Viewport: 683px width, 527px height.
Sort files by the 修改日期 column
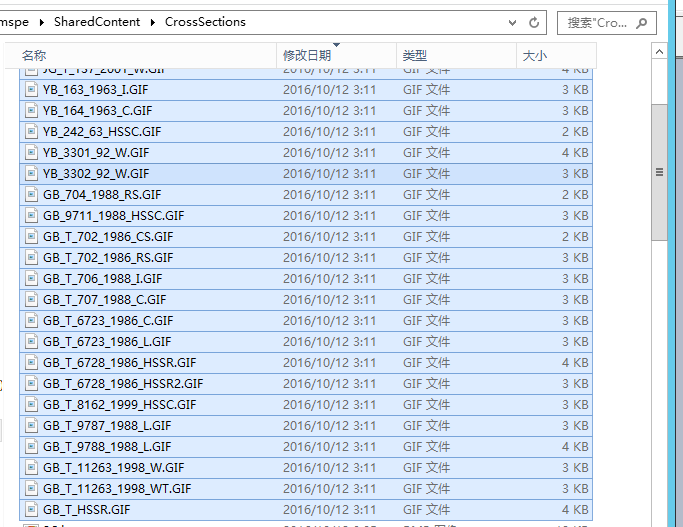tap(337, 55)
